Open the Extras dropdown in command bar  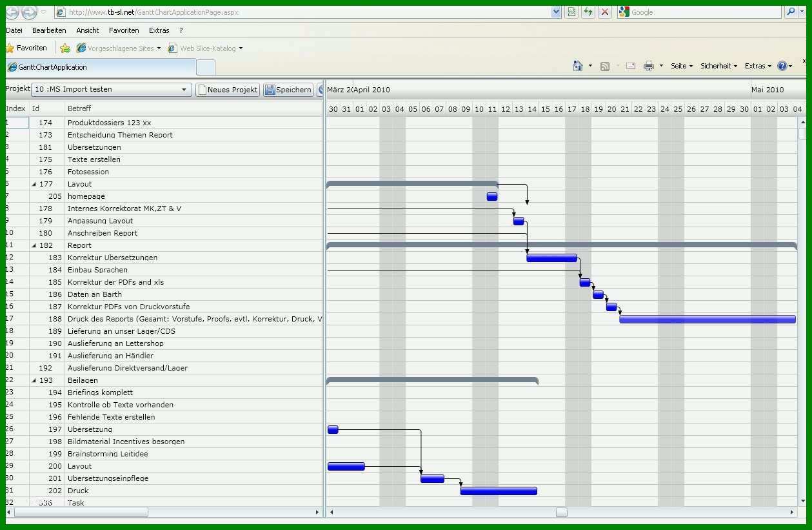pyautogui.click(x=757, y=66)
